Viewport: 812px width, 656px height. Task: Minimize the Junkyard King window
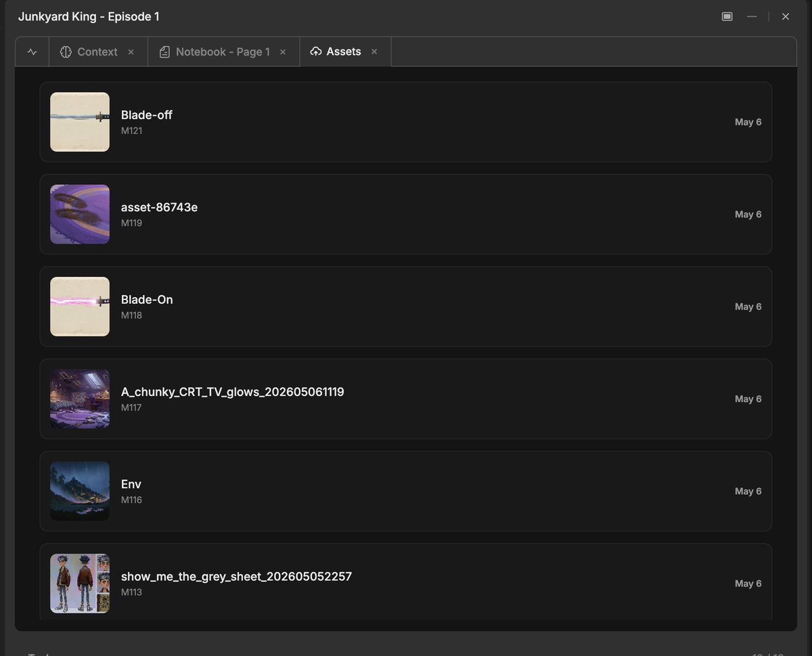tap(752, 16)
